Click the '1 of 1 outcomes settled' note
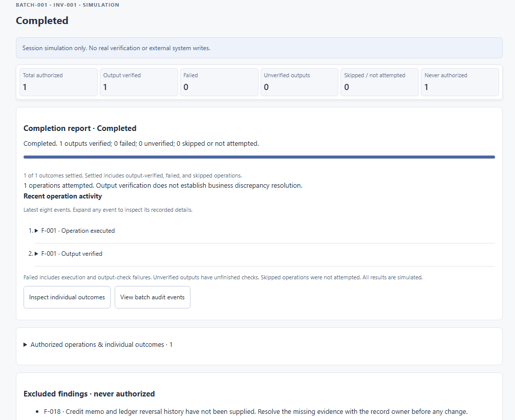515x420 pixels. point(133,175)
